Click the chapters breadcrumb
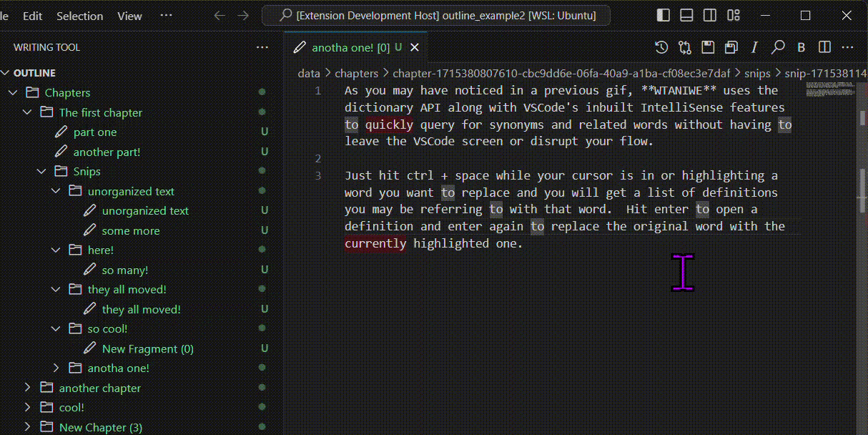The height and width of the screenshot is (435, 868). point(356,73)
